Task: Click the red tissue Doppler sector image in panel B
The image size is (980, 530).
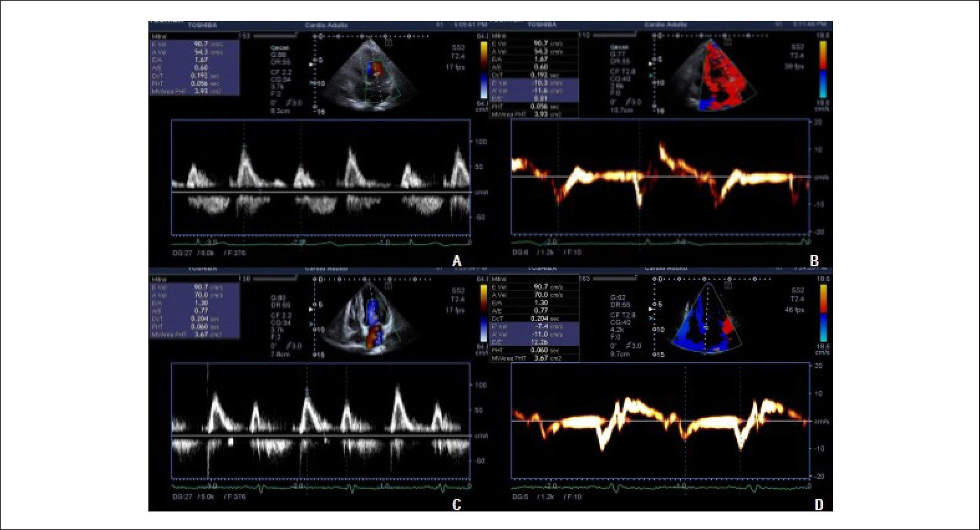Action: (713, 75)
